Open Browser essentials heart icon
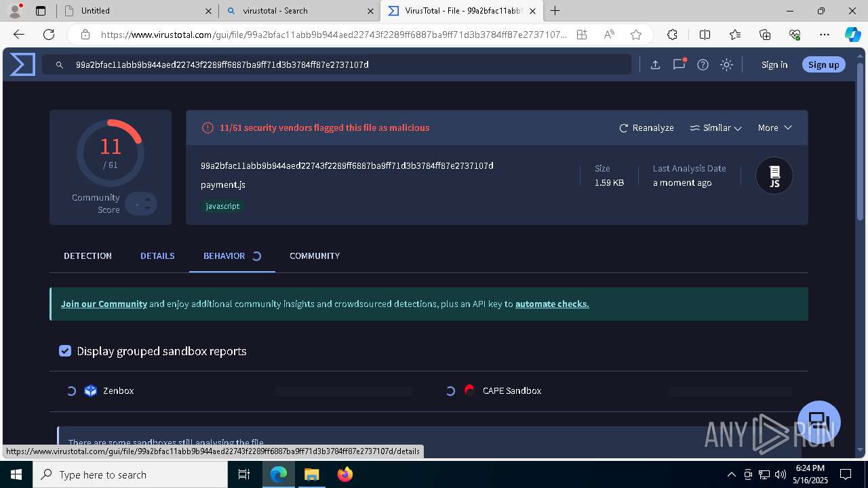The width and height of the screenshot is (868, 488). coord(795,35)
